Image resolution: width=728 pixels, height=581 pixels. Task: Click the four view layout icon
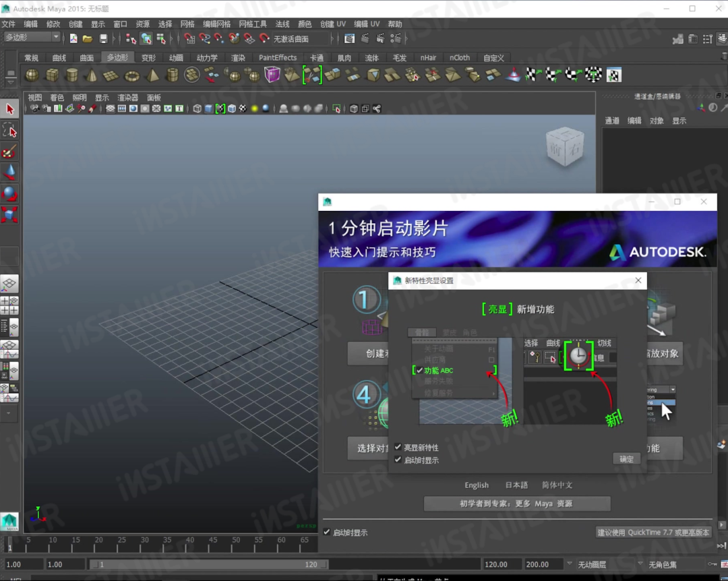[9, 305]
